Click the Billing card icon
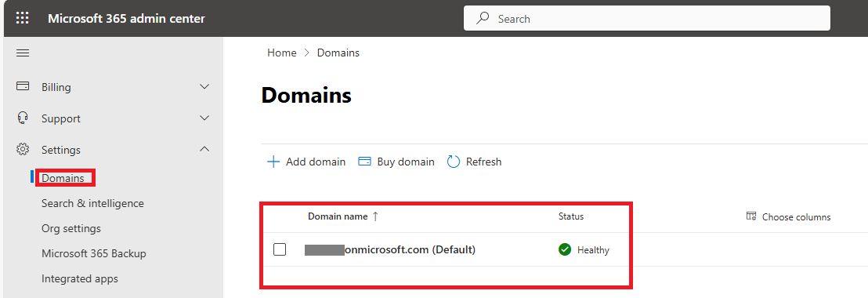 [x=23, y=86]
